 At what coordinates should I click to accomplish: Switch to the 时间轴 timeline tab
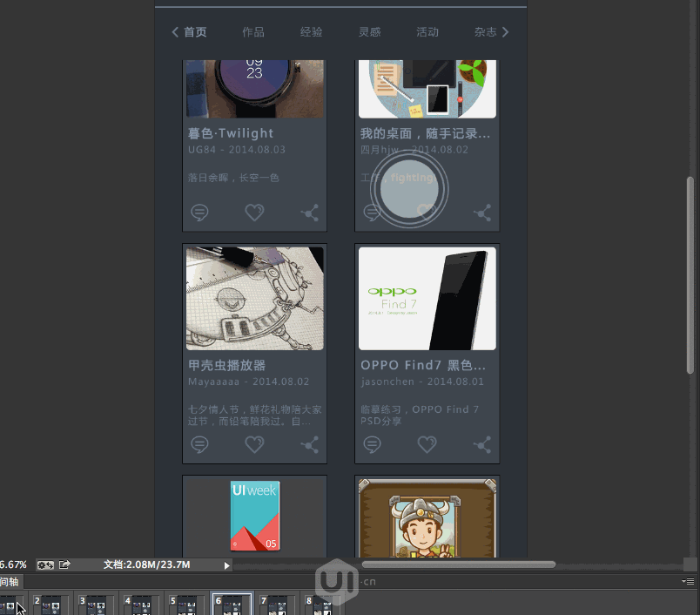pos(12,582)
